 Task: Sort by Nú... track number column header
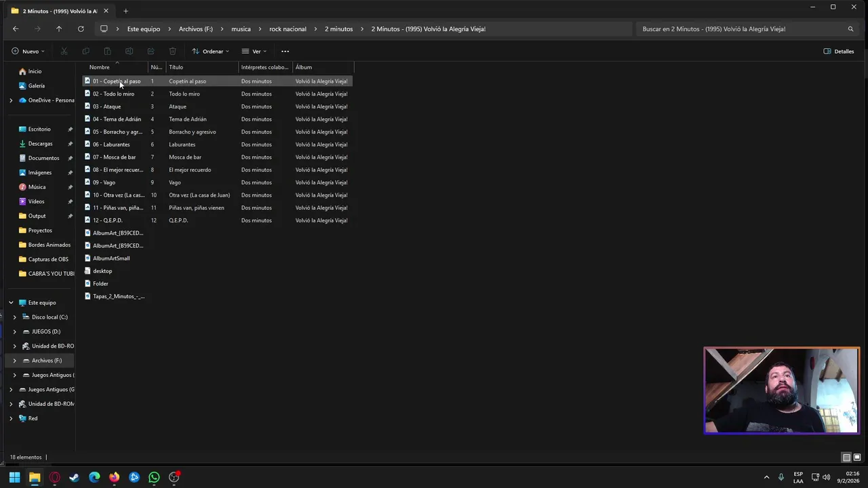(x=157, y=67)
